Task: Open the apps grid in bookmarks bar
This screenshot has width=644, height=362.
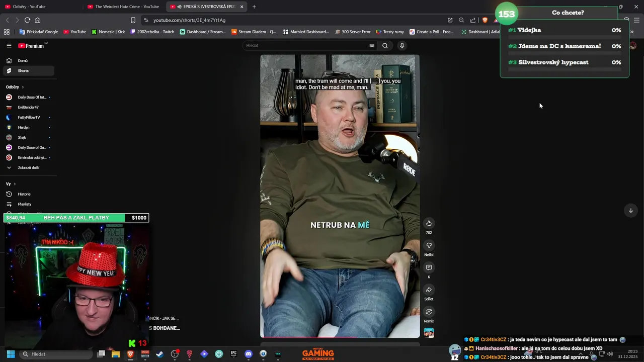Action: click(7, 32)
